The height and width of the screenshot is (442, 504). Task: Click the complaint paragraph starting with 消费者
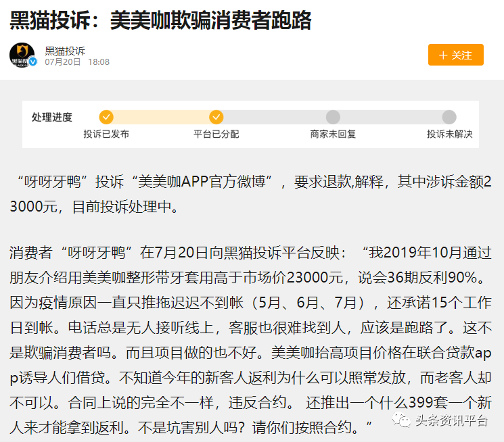click(250, 330)
